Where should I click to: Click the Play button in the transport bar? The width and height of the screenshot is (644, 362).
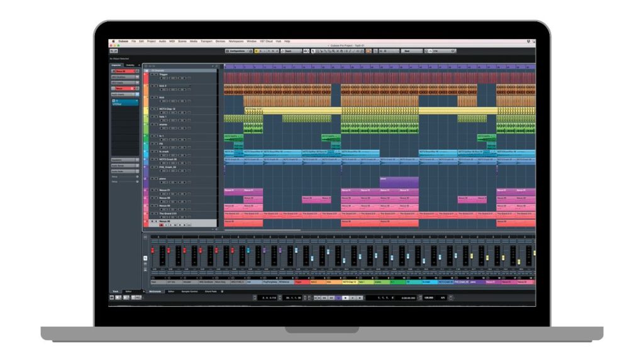pyautogui.click(x=353, y=297)
